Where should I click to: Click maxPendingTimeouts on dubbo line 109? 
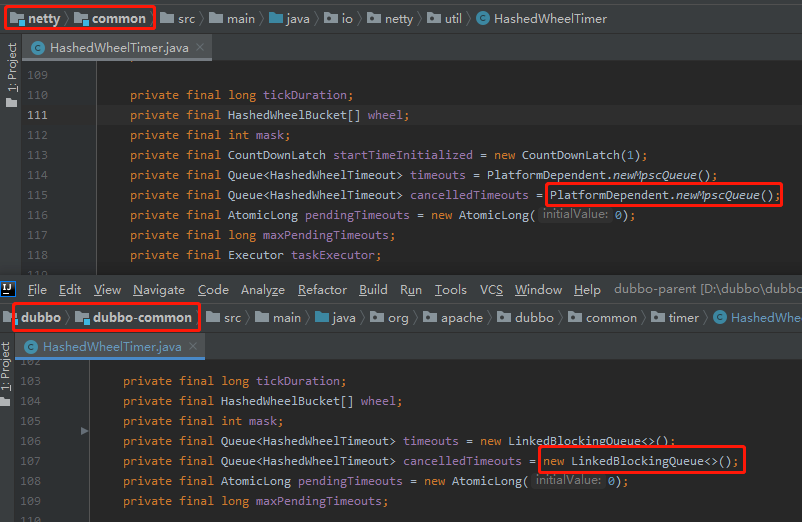(319, 501)
